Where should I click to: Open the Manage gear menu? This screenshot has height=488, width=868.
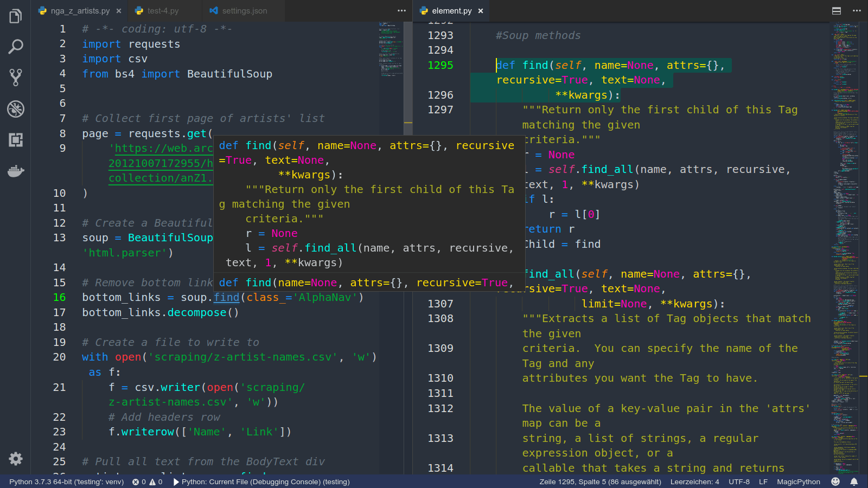16,459
